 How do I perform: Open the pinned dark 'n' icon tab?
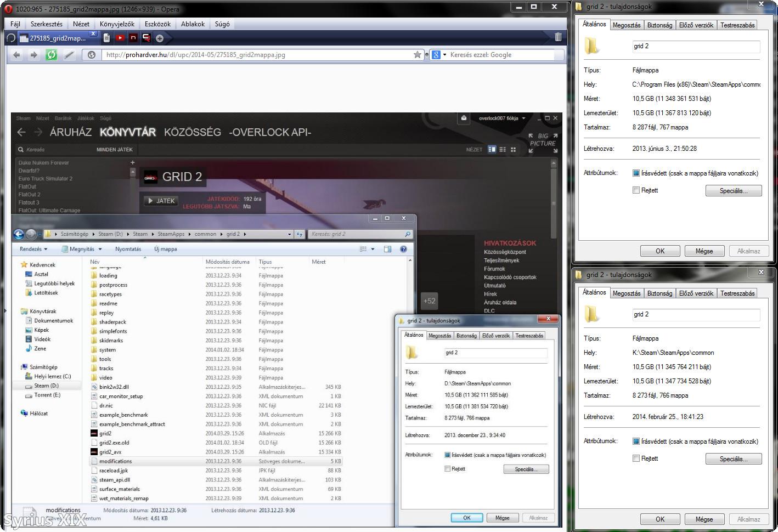pyautogui.click(x=133, y=38)
